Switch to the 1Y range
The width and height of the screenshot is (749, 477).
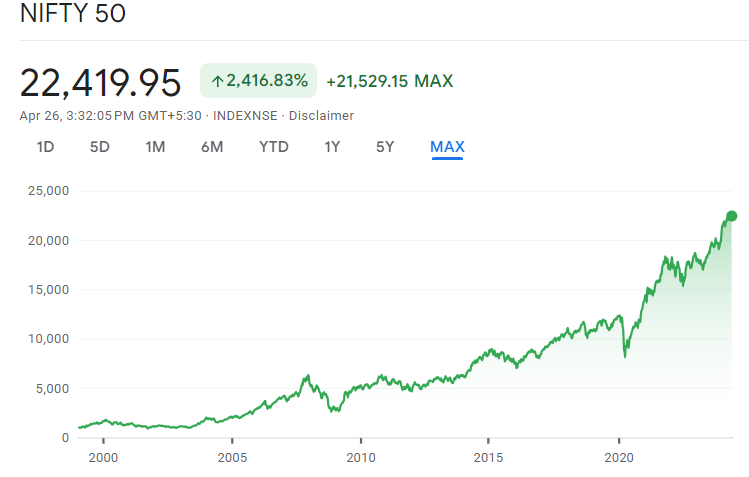tap(332, 147)
